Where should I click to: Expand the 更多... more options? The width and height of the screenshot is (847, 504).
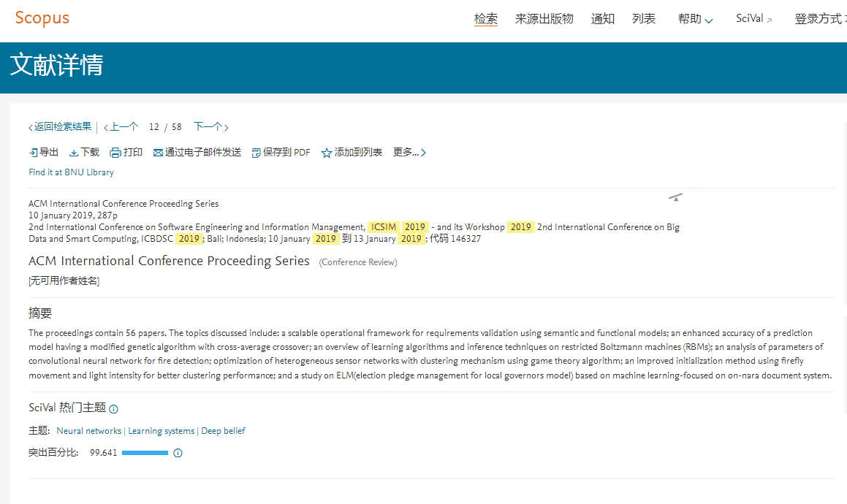[409, 153]
